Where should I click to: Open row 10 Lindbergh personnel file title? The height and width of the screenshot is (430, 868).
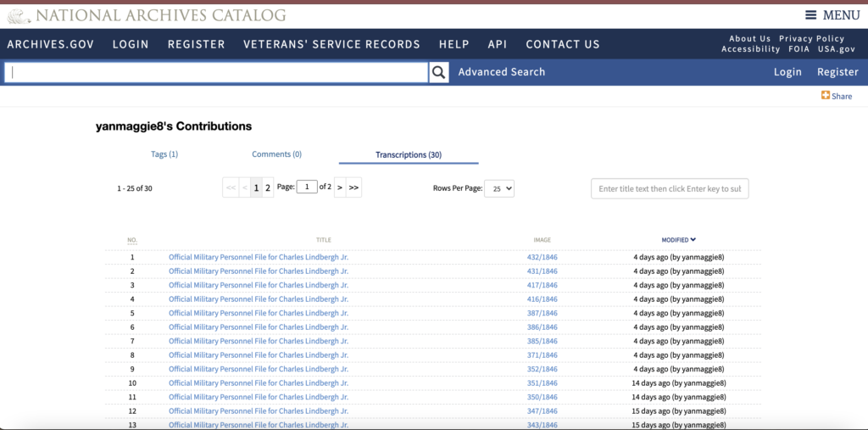pyautogui.click(x=259, y=383)
